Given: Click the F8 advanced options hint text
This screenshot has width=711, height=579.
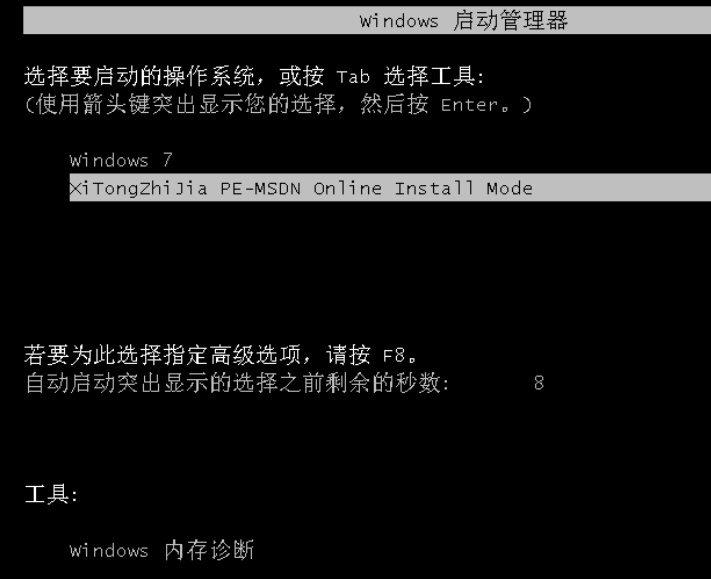Looking at the screenshot, I should click(221, 355).
